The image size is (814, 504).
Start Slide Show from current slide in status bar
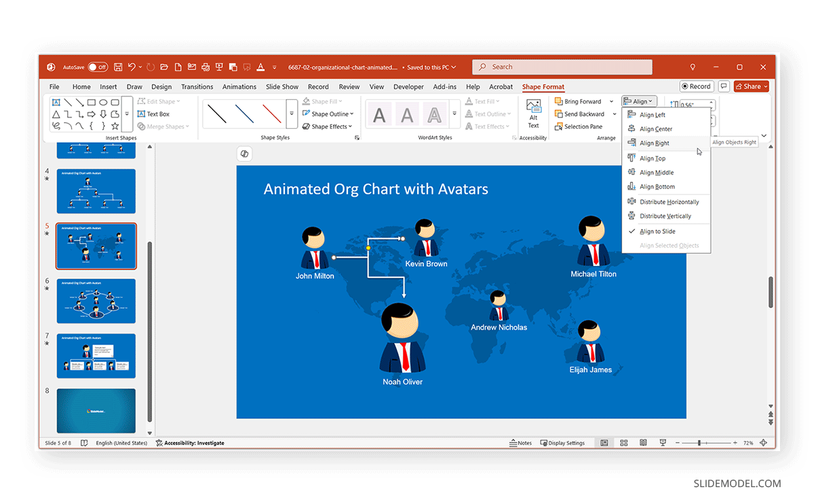tap(662, 442)
